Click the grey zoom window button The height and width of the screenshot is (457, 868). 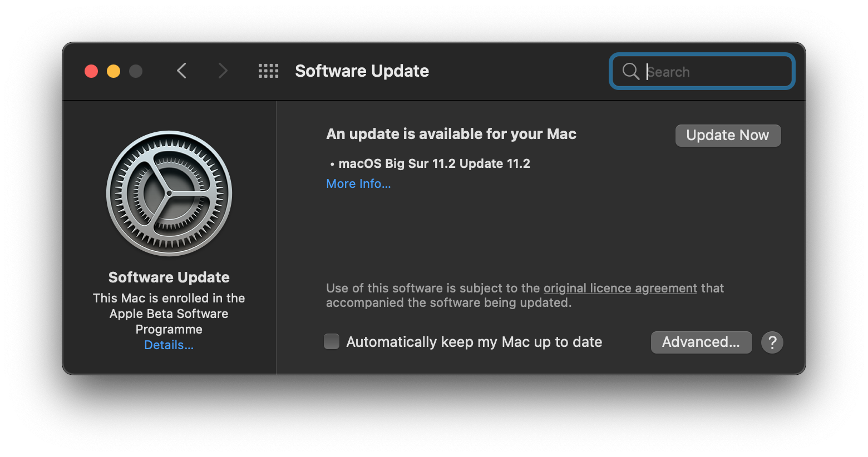point(136,71)
